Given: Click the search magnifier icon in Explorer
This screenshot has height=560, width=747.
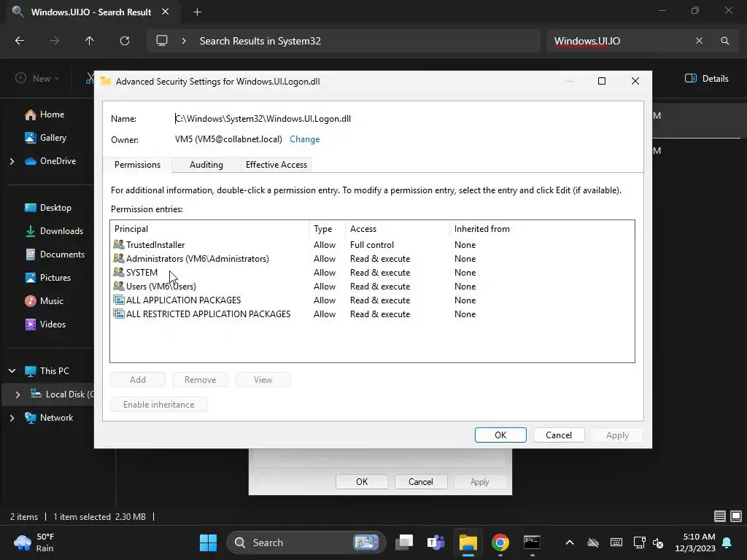Looking at the screenshot, I should point(724,41).
